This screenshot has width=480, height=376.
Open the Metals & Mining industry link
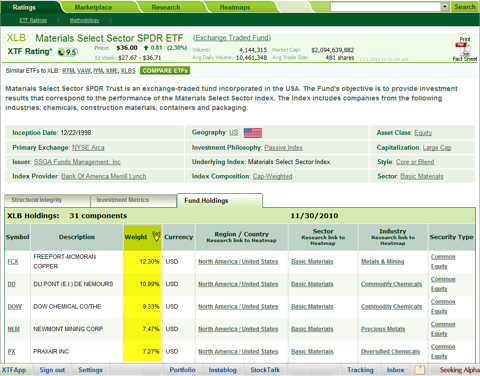point(382,262)
